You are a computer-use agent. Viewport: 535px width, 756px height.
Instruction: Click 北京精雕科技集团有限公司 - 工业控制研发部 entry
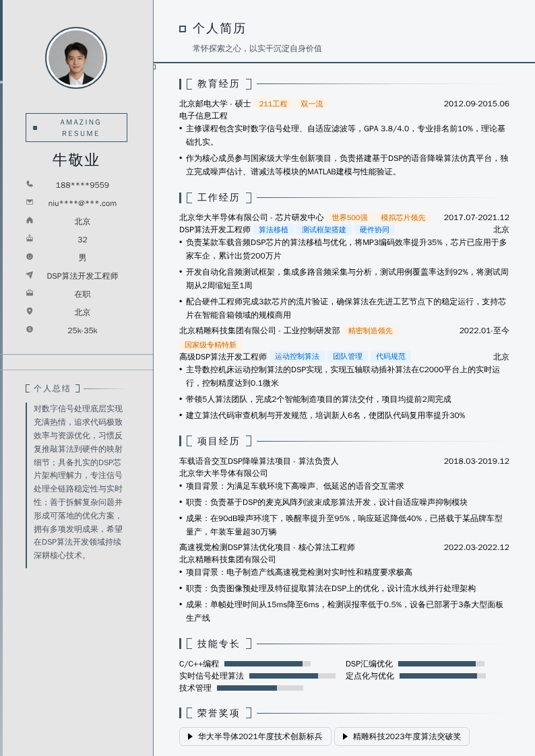[x=259, y=331]
